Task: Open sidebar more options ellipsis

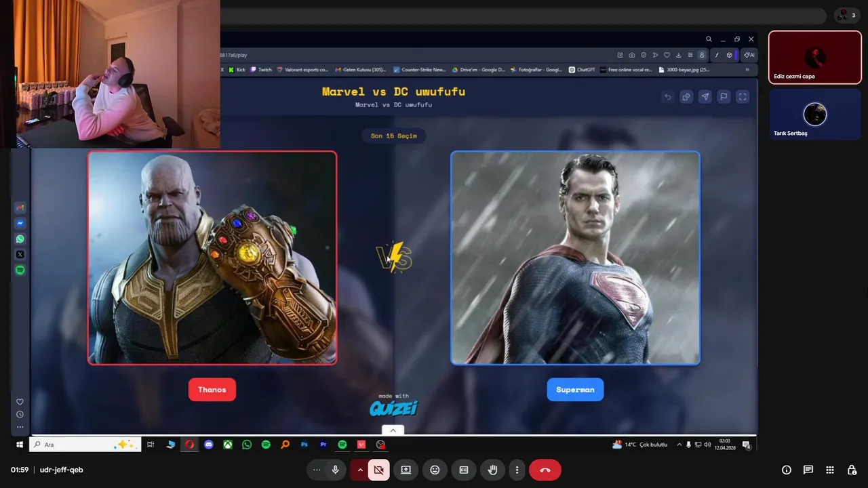Action: coord(20,427)
